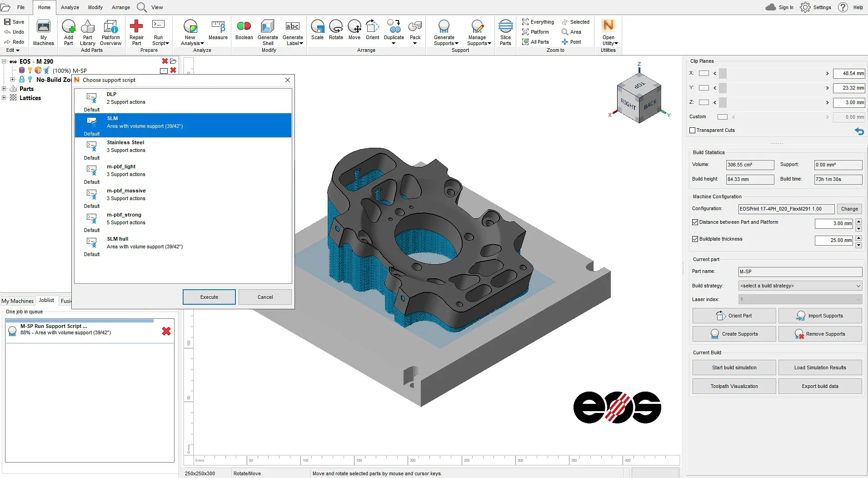Open the Analyze menu
Screen dimensions: 868x478
click(69, 7)
